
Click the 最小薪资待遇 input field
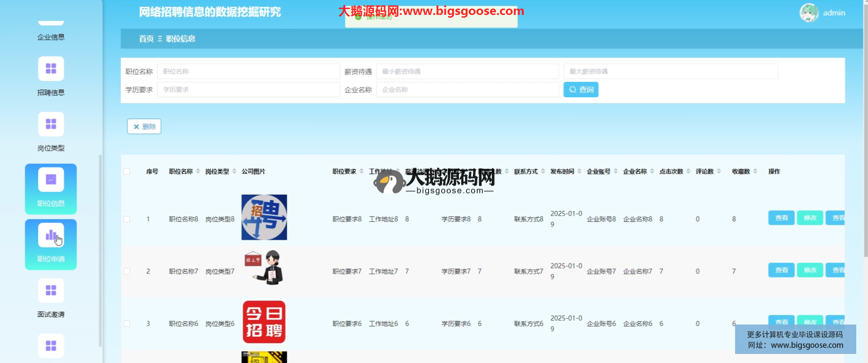coord(467,72)
